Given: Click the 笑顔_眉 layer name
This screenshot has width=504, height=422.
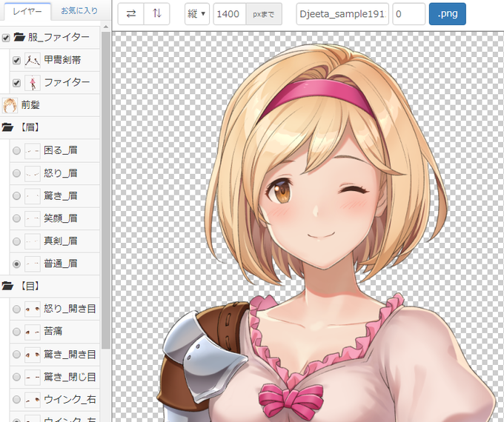Looking at the screenshot, I should (61, 218).
